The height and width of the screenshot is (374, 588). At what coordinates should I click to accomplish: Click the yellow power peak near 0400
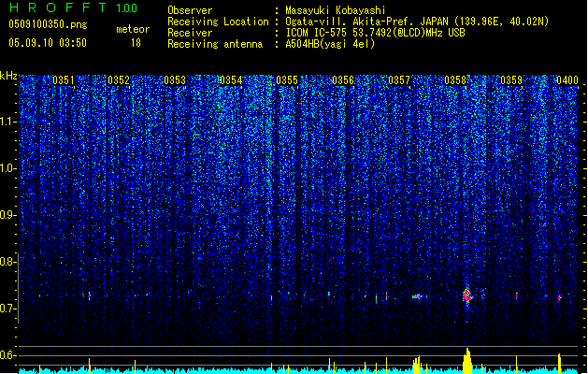[x=559, y=363]
